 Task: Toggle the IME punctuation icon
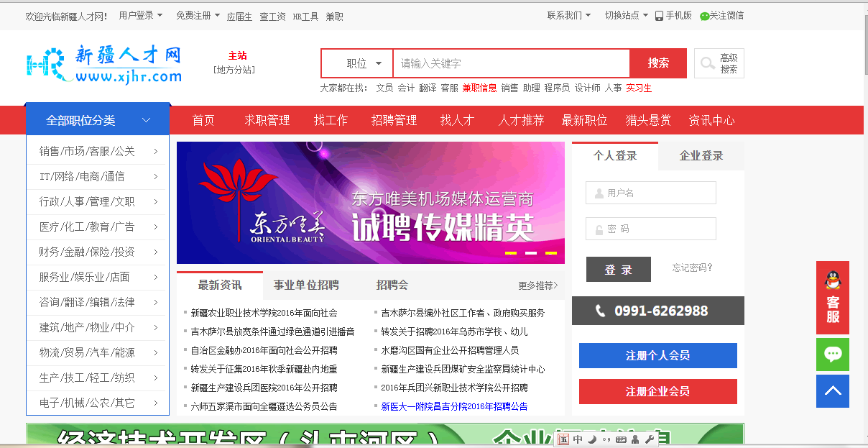(606, 439)
